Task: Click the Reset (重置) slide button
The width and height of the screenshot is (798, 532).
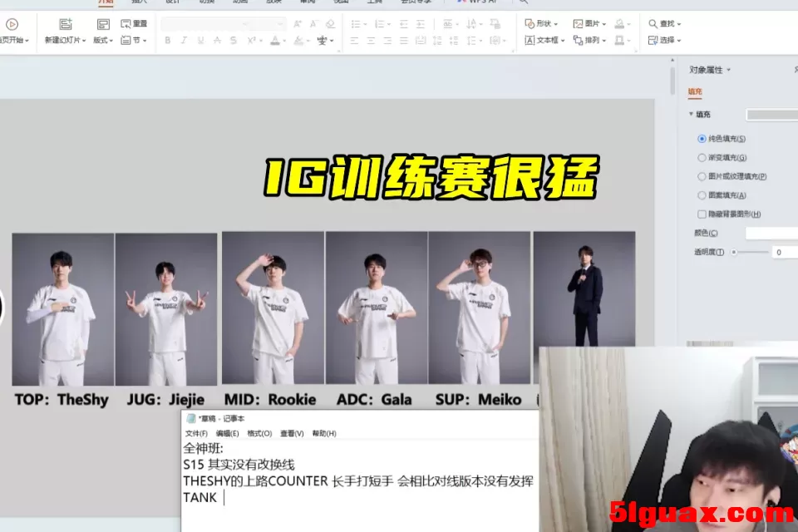Action: click(x=134, y=23)
